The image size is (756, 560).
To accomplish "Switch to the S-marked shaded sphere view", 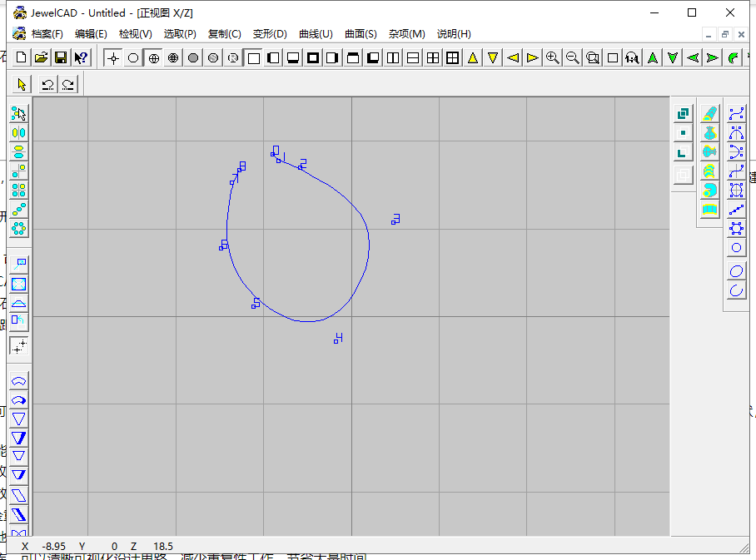I will tap(213, 58).
